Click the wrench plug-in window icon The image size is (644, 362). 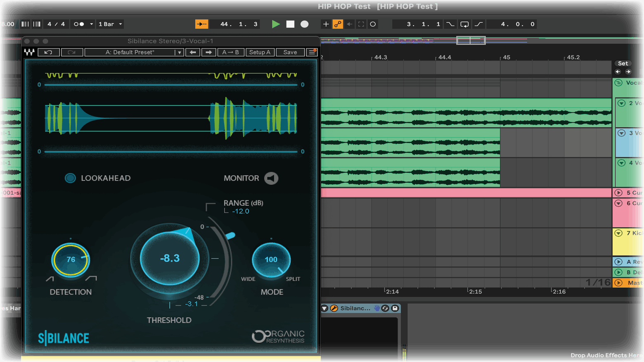click(334, 308)
